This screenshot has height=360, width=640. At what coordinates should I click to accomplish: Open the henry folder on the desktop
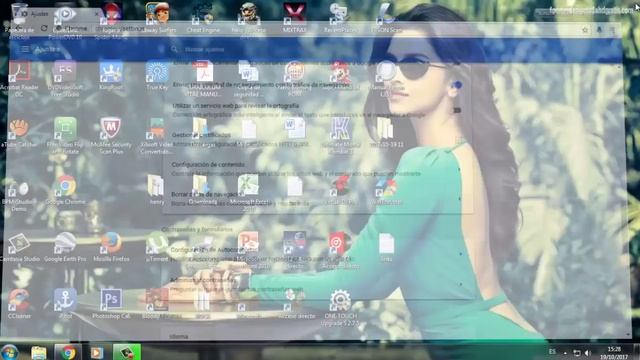click(x=156, y=190)
